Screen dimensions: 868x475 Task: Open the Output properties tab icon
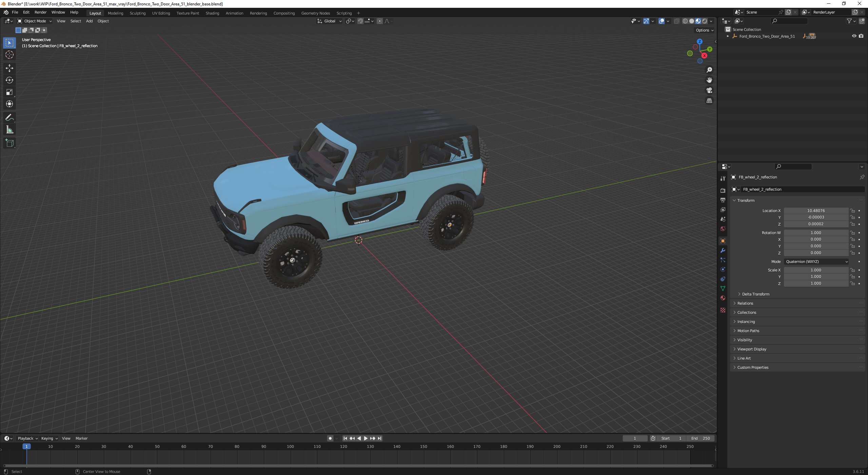[723, 200]
